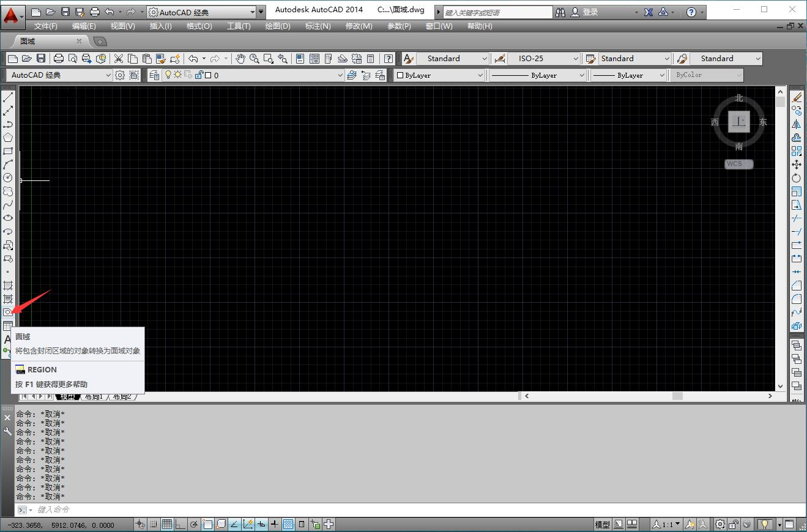Click the 上 top face of the ViewCube
Screen dimensions: 807x532
coord(739,122)
